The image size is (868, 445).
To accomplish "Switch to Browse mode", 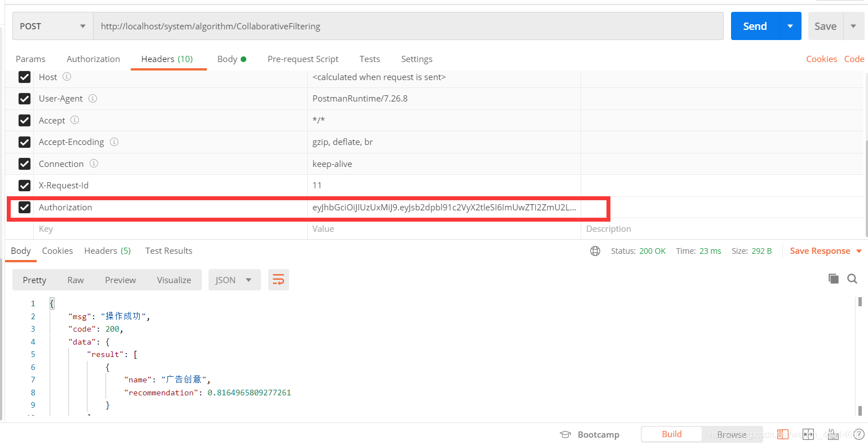I will [x=732, y=434].
